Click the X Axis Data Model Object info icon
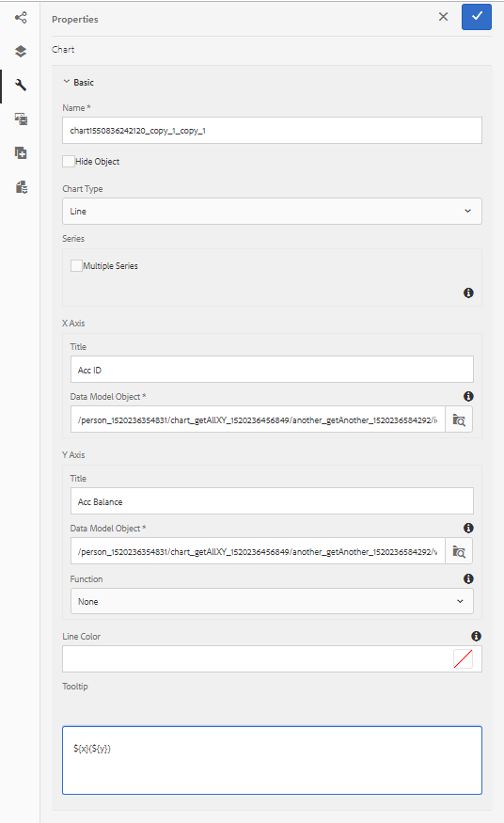This screenshot has width=504, height=823. click(x=468, y=396)
